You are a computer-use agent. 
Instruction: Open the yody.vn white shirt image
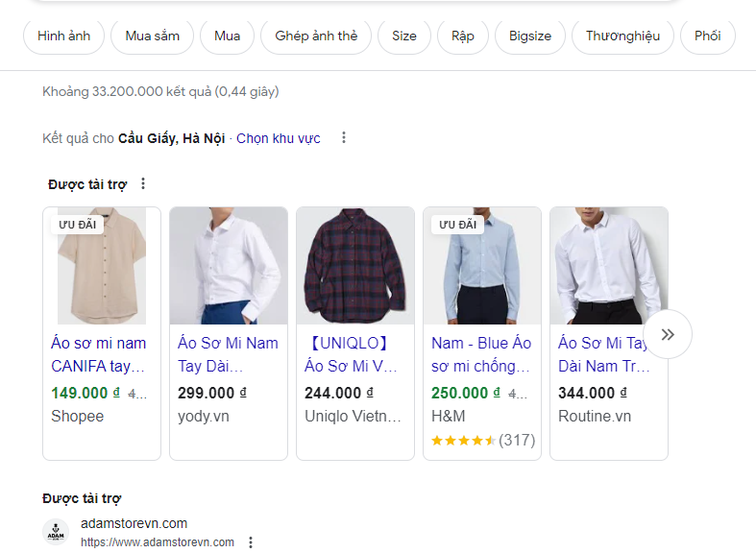click(229, 266)
